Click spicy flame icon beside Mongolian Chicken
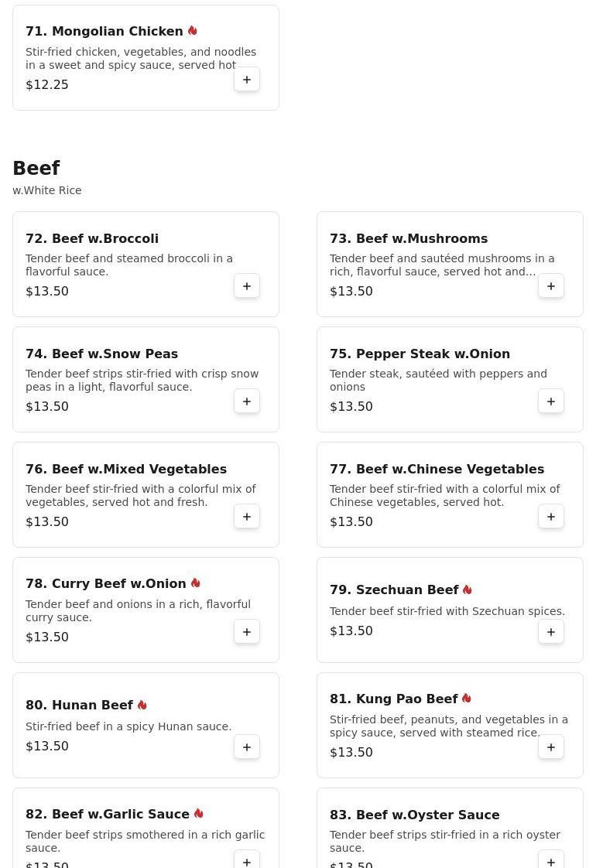Image resolution: width=596 pixels, height=868 pixels. point(192,30)
